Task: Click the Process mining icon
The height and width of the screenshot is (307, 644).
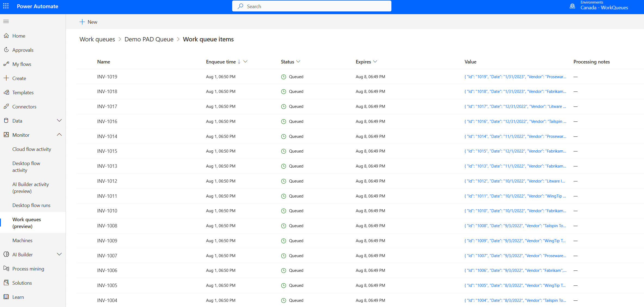Action: 6,269
